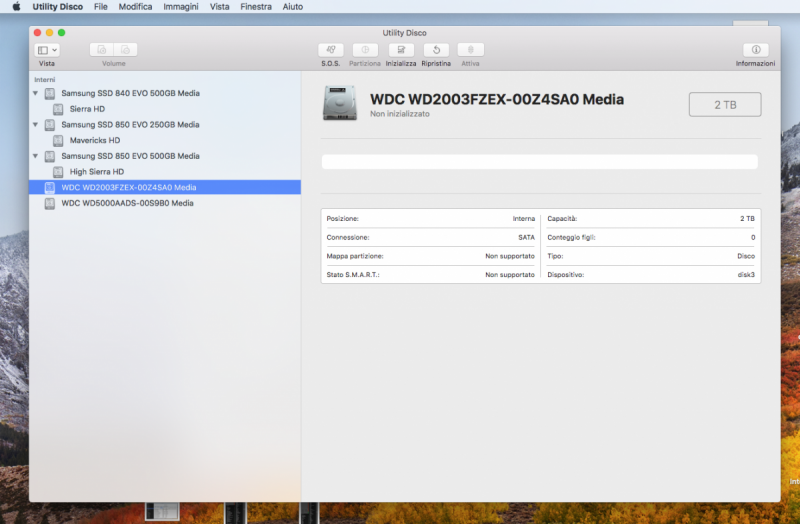Select the Mavericks HD volume
800x524 pixels.
(95, 140)
